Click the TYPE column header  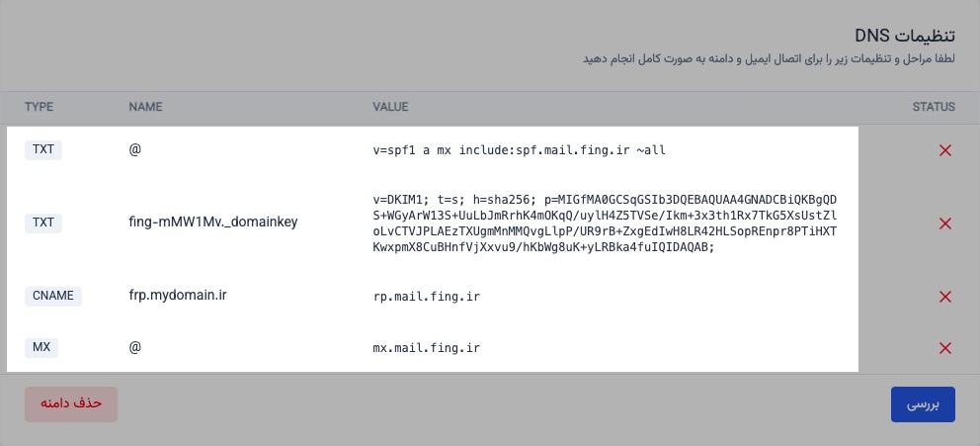(39, 107)
